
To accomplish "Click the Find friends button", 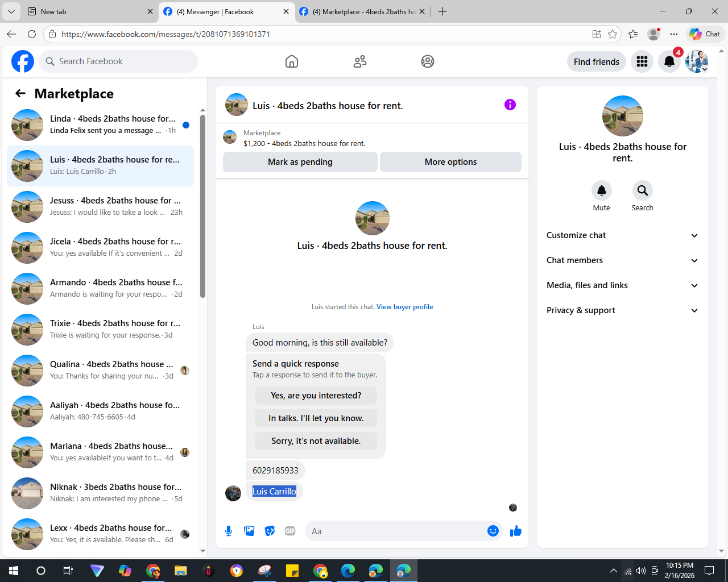I will pyautogui.click(x=597, y=61).
